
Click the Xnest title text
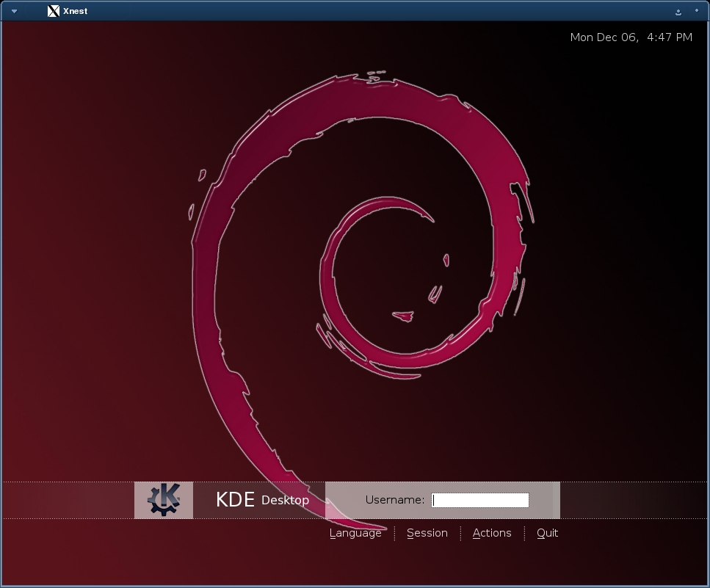(75, 11)
